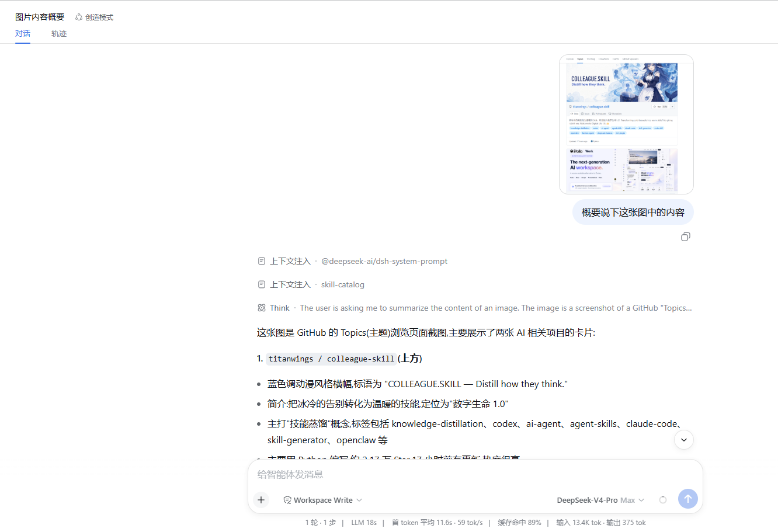Screen dimensions: 778x532
Task: Click document icon beside dsh-system-prompt
Action: point(262,261)
